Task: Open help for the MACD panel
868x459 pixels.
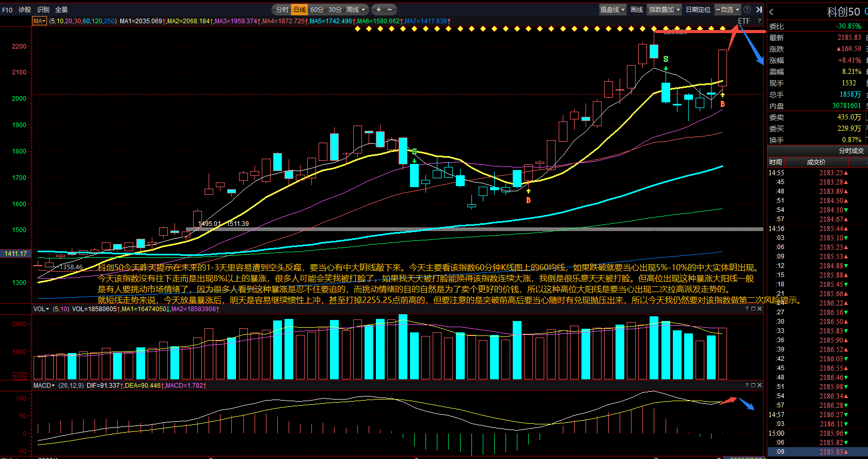Action: point(747,385)
